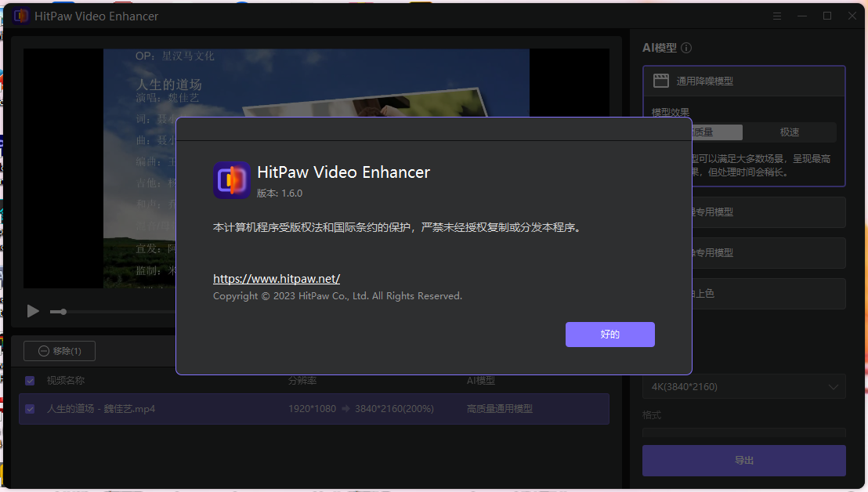The width and height of the screenshot is (868, 492).
Task: Click the copyright line in the about dialog
Action: click(x=337, y=296)
